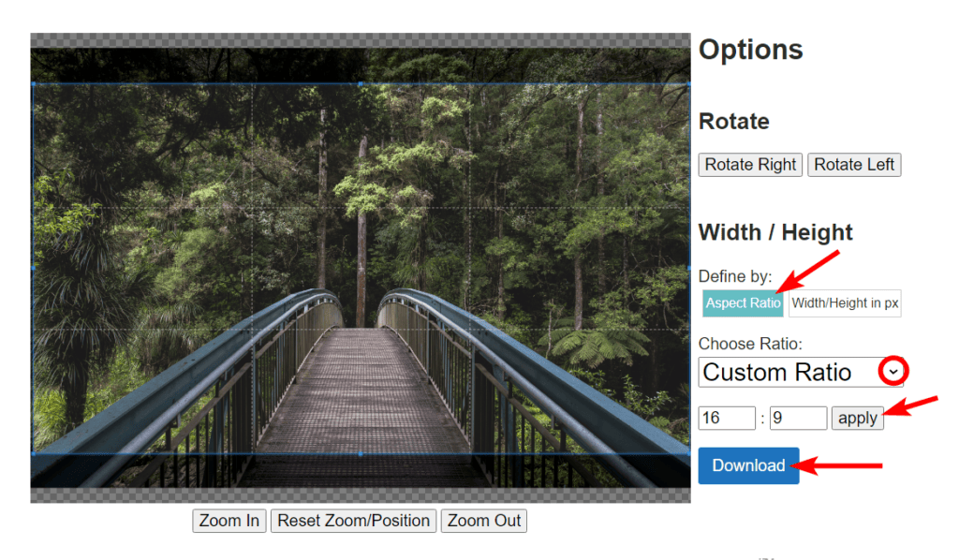Click the right-middle crop handle

(689, 268)
